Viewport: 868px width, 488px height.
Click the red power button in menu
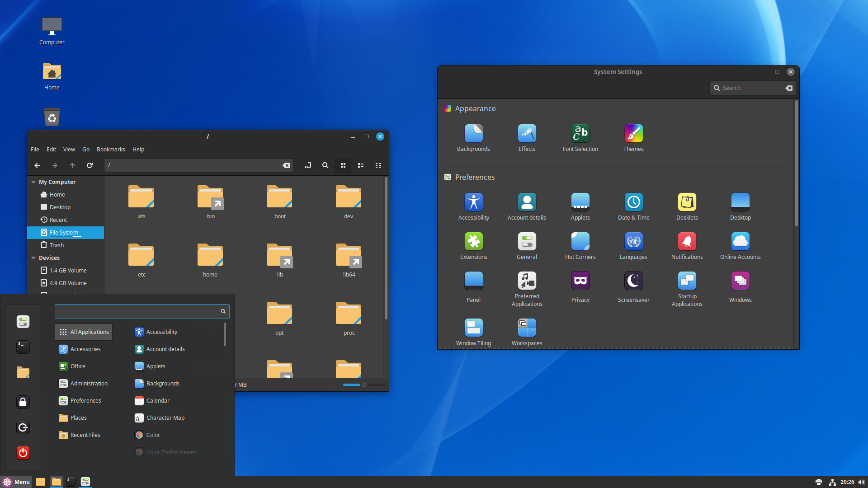tap(23, 453)
